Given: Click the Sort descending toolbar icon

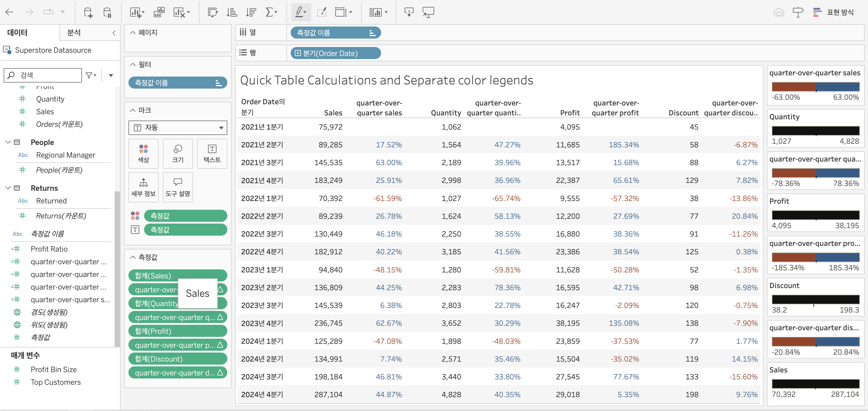Looking at the screenshot, I should [251, 12].
